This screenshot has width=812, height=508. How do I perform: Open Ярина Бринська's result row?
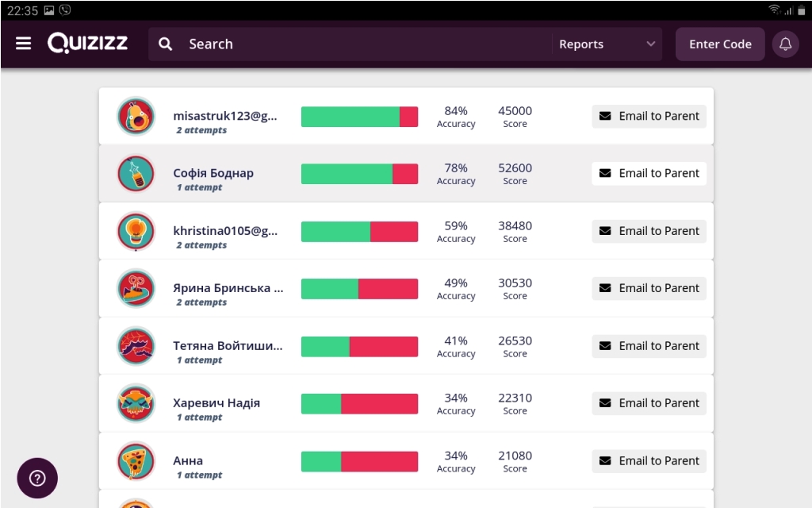[x=228, y=289]
